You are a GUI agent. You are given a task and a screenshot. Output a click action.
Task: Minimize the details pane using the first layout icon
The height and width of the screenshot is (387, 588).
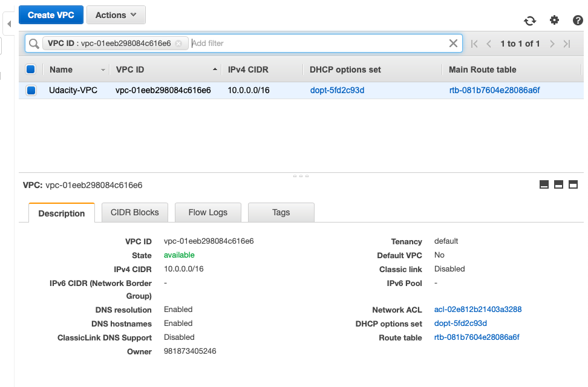click(x=544, y=184)
